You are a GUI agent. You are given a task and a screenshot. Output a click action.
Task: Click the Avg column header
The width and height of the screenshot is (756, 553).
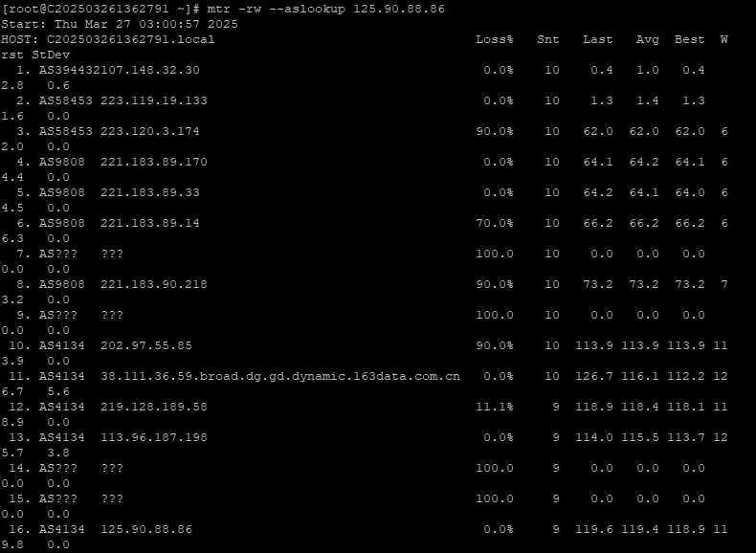click(x=647, y=39)
